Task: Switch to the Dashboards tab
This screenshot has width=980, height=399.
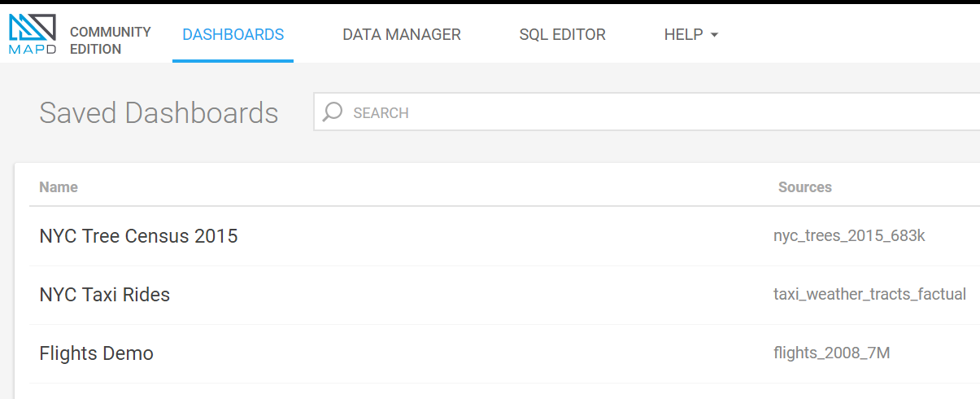Action: pos(233,35)
